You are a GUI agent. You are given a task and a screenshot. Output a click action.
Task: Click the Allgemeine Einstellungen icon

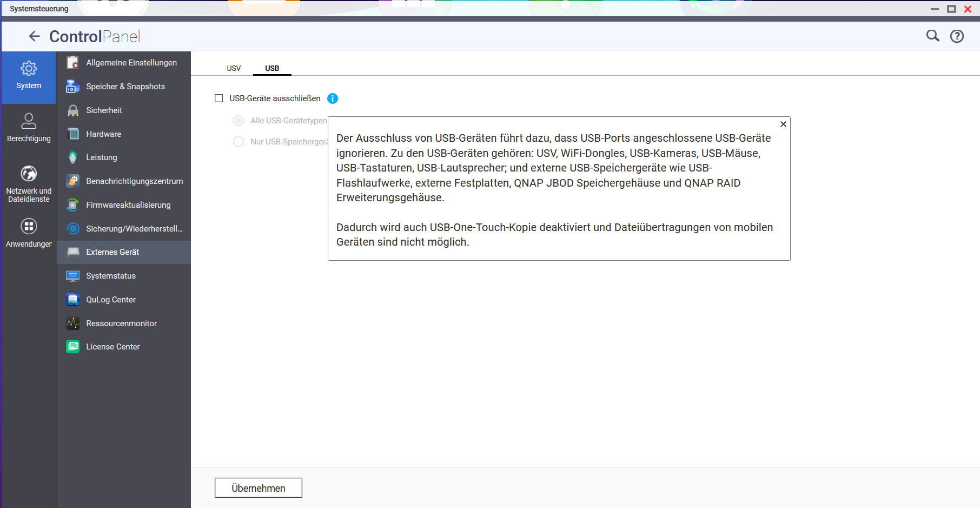tap(73, 63)
